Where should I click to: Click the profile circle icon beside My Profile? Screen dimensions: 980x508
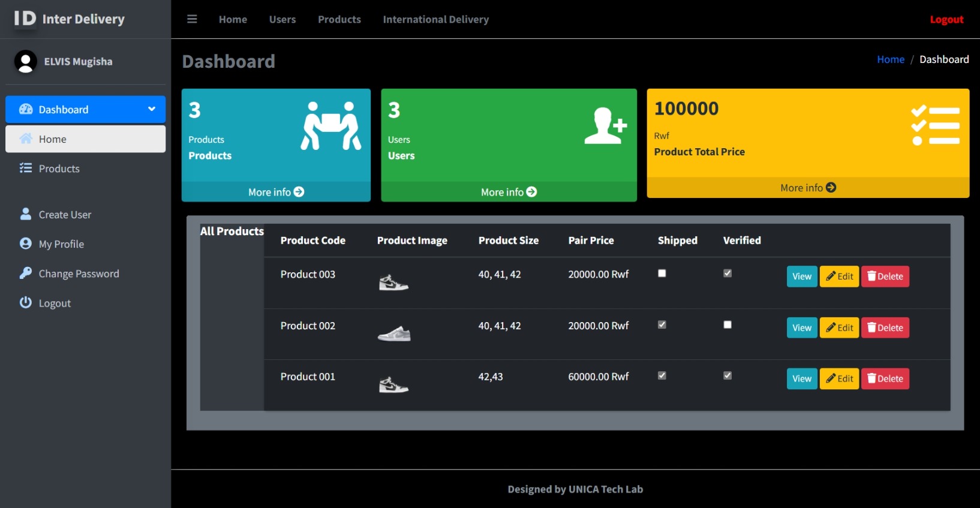point(26,244)
